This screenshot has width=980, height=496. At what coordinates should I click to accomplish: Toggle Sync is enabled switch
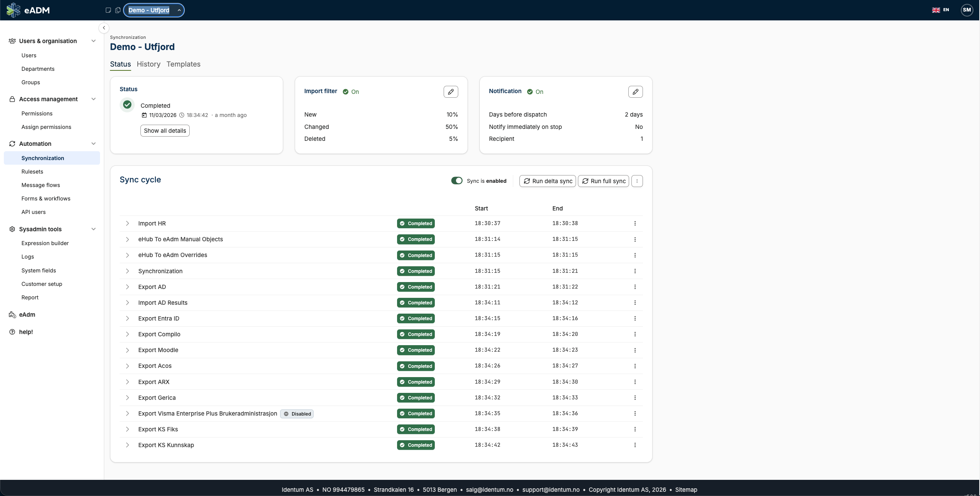tap(456, 180)
